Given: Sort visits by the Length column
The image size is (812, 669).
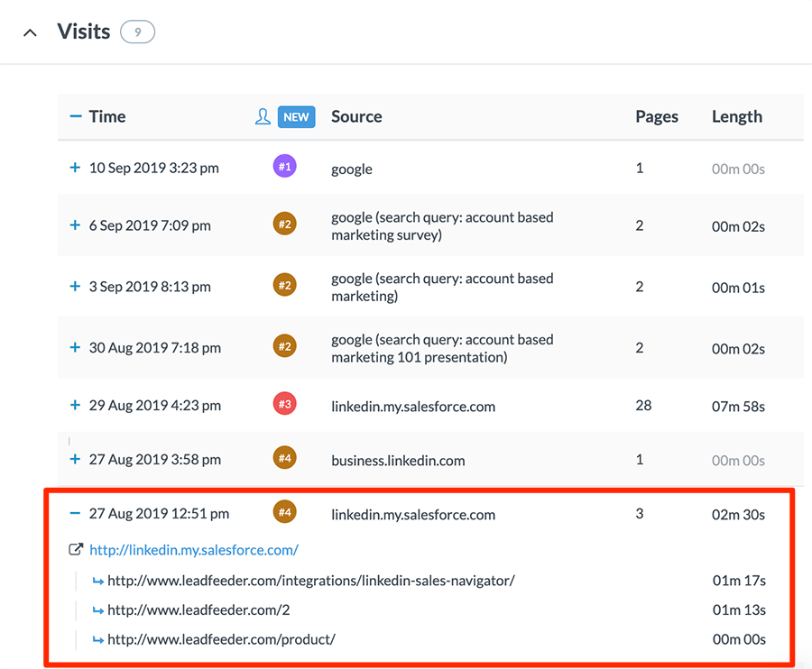Looking at the screenshot, I should point(736,116).
